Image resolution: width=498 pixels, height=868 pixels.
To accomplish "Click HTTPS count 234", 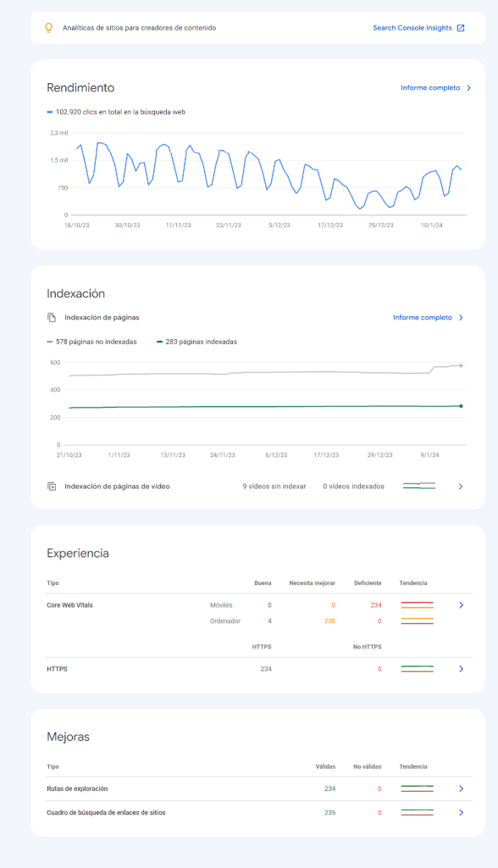I will (x=266, y=669).
